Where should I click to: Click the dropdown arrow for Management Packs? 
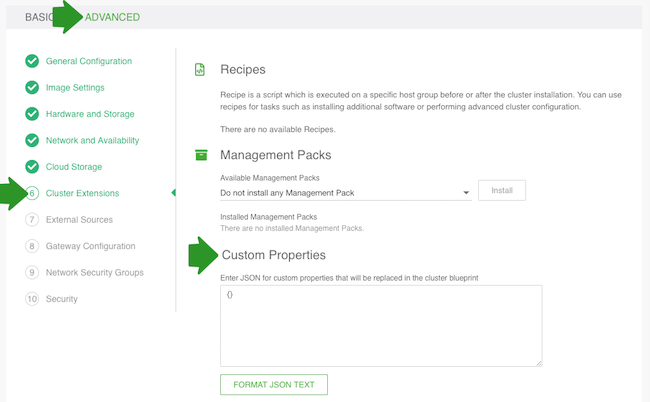tap(466, 193)
